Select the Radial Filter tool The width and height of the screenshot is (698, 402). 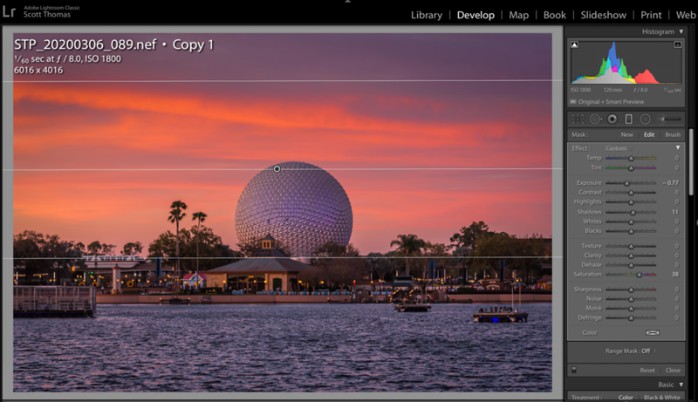tap(645, 119)
